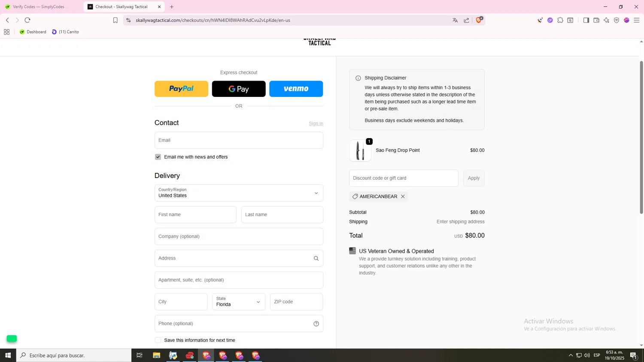Click the Shipping Disclaimer info icon
644x362 pixels.
click(358, 78)
